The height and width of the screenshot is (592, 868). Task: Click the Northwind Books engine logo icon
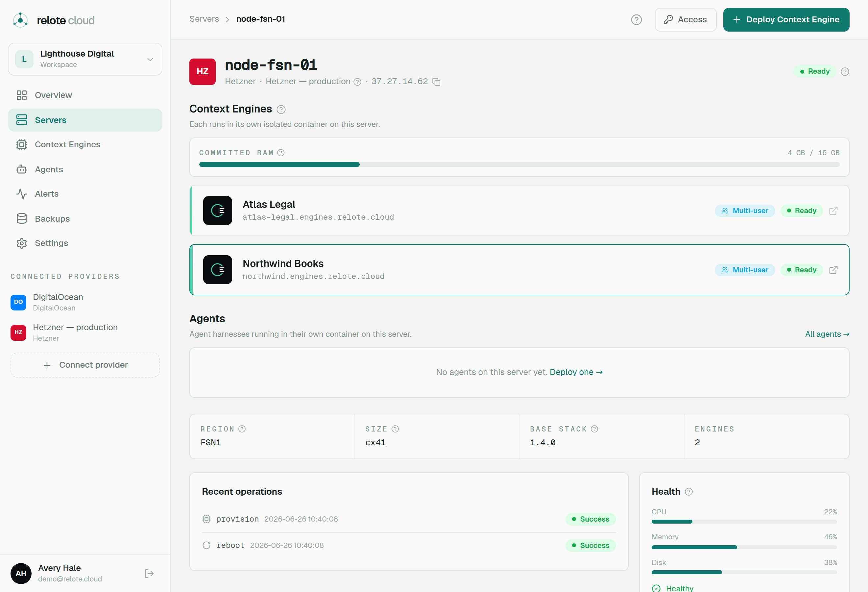click(x=217, y=270)
